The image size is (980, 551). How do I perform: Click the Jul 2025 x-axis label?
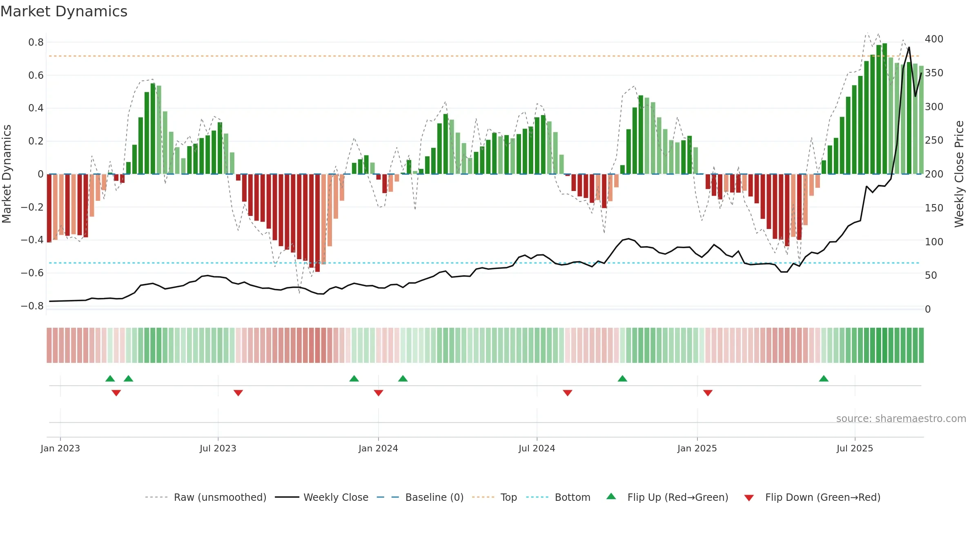coord(855,448)
